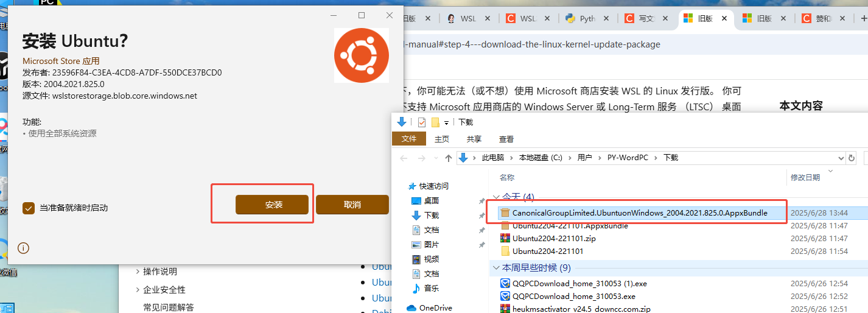Click the 安装 button
The width and height of the screenshot is (868, 313).
271,205
